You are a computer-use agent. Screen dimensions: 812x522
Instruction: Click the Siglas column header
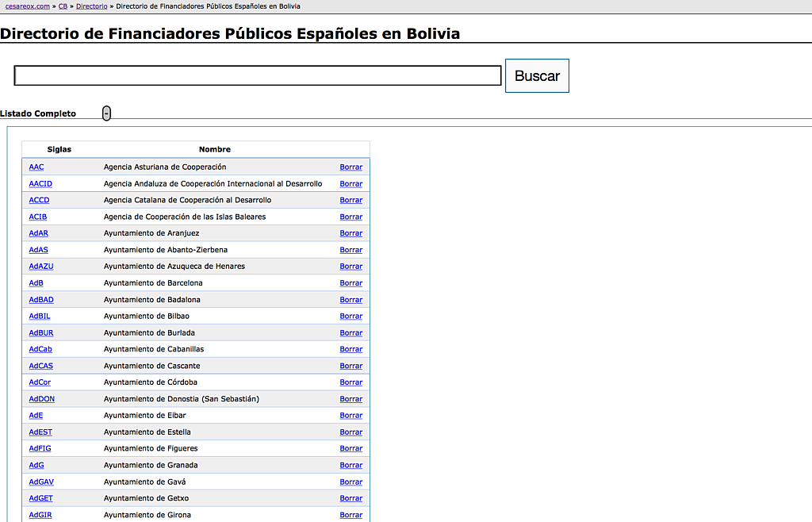point(59,149)
